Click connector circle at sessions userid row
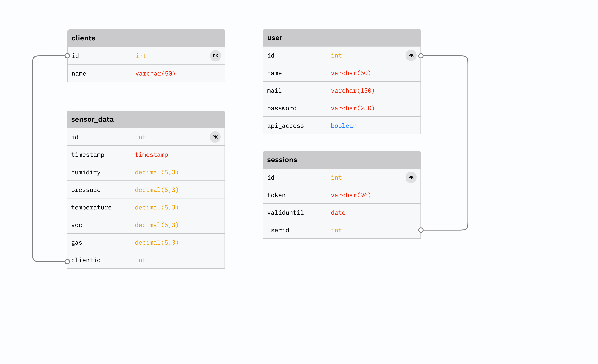 click(x=421, y=230)
